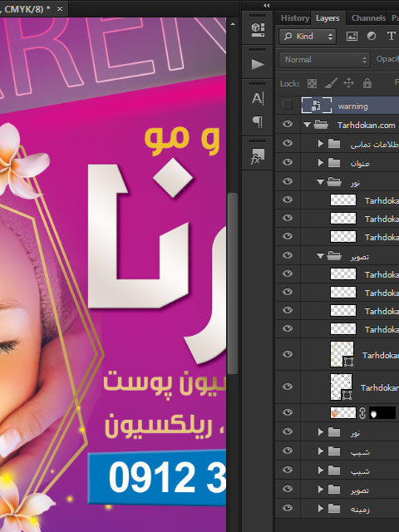Viewport: 399px width, 532px height.
Task: Open the Actions panel play icon
Action: click(258, 64)
